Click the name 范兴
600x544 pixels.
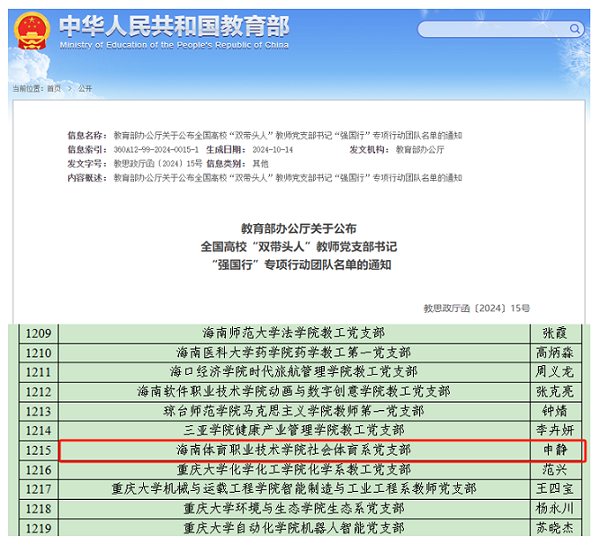pos(555,470)
